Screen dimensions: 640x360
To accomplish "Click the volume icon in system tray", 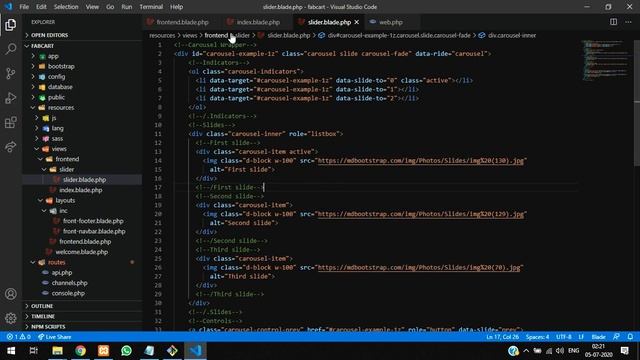I will [x=560, y=351].
